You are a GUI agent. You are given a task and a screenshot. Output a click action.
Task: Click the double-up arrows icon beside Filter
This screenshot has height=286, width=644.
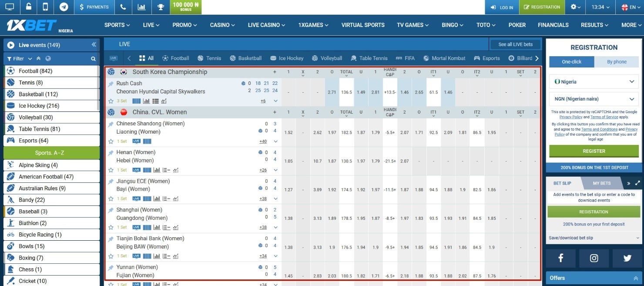(39, 59)
